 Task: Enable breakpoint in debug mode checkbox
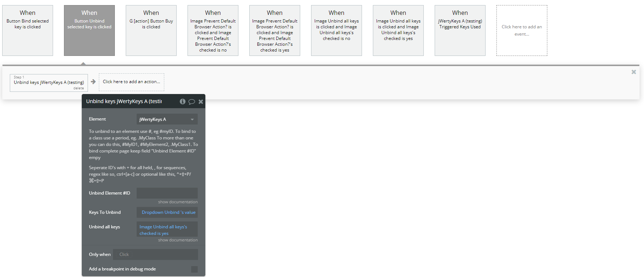pyautogui.click(x=194, y=269)
